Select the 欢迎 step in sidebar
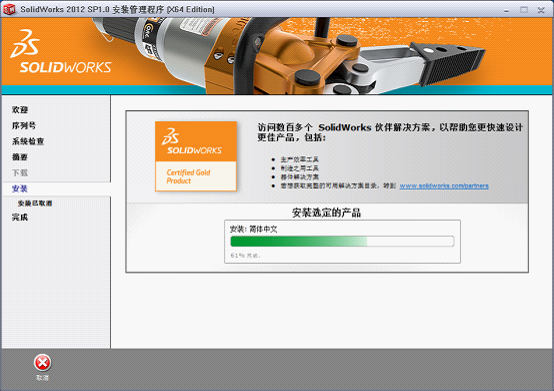This screenshot has height=391, width=554. [20, 109]
